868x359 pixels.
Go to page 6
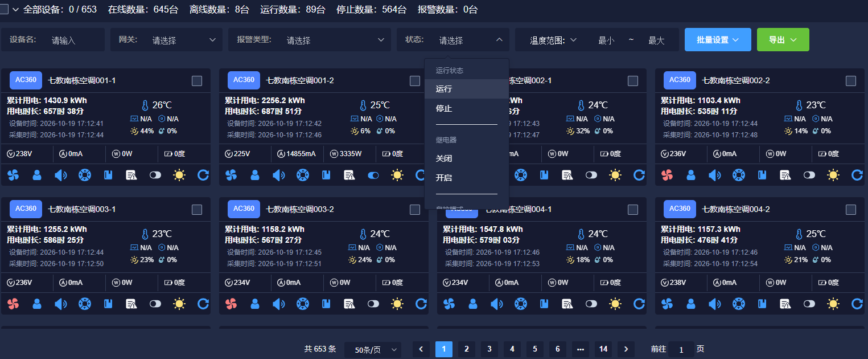558,349
